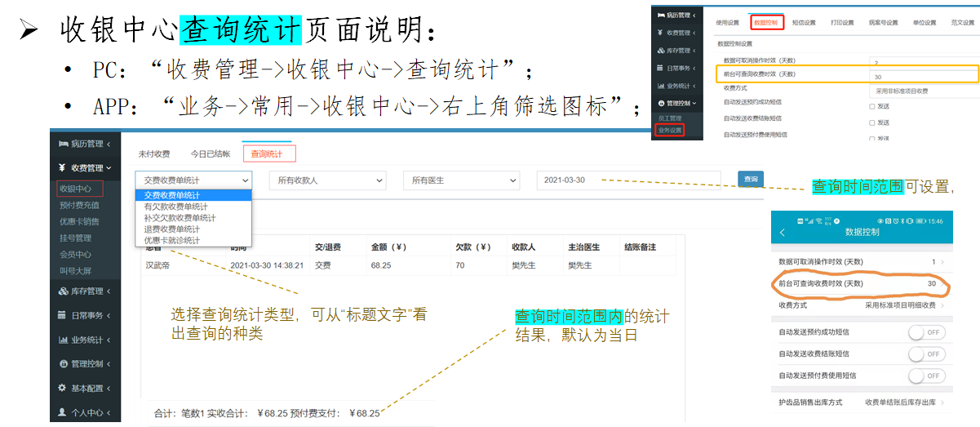This screenshot has height=427, width=980.
Task: Switch to the 查询统计 tab
Action: 269,153
